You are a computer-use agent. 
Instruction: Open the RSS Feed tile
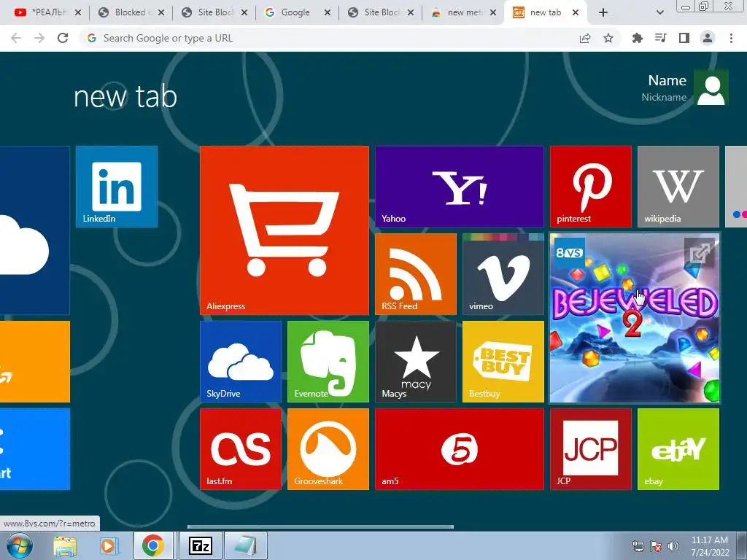pyautogui.click(x=416, y=274)
